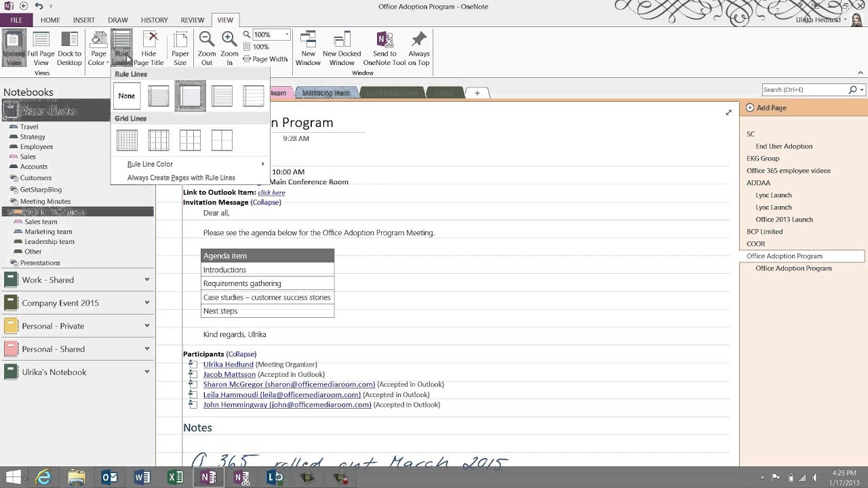Apply the medium grid lines pattern
Viewport: 868px width, 488px height.
(159, 140)
